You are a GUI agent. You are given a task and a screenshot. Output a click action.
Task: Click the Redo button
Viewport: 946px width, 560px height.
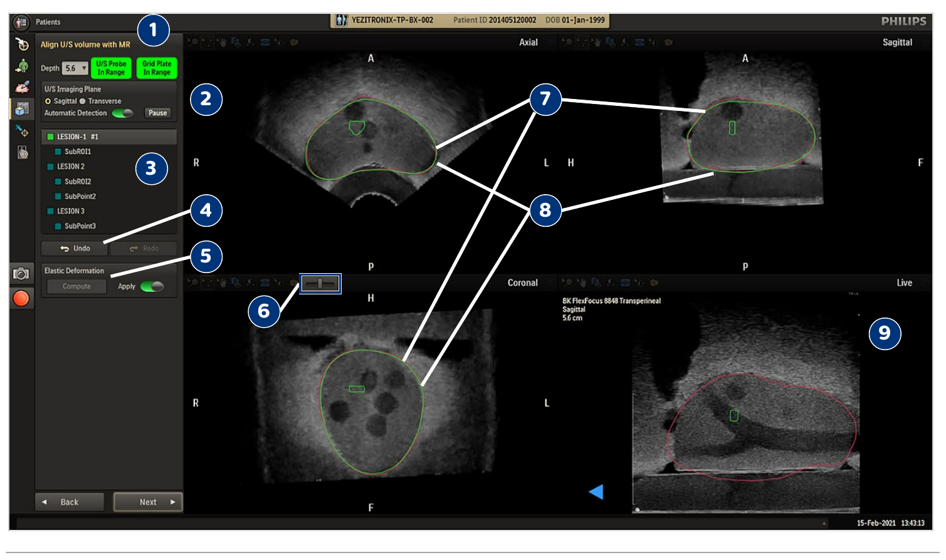(144, 249)
